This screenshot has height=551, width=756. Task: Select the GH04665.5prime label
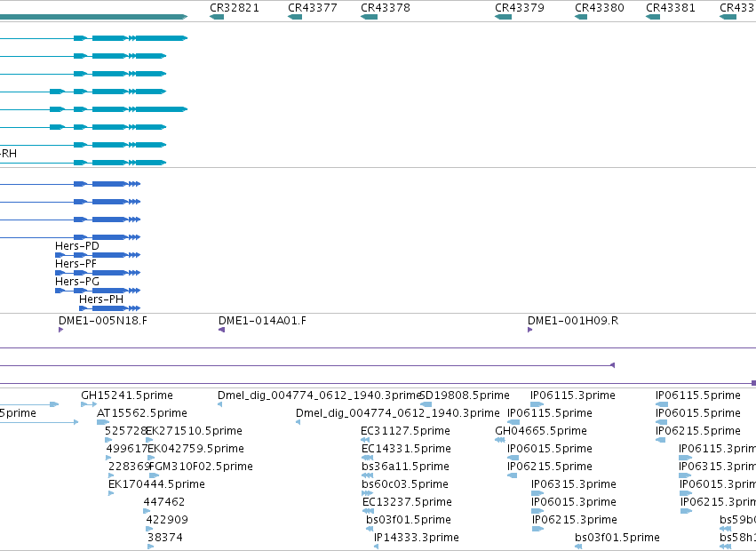(541, 431)
